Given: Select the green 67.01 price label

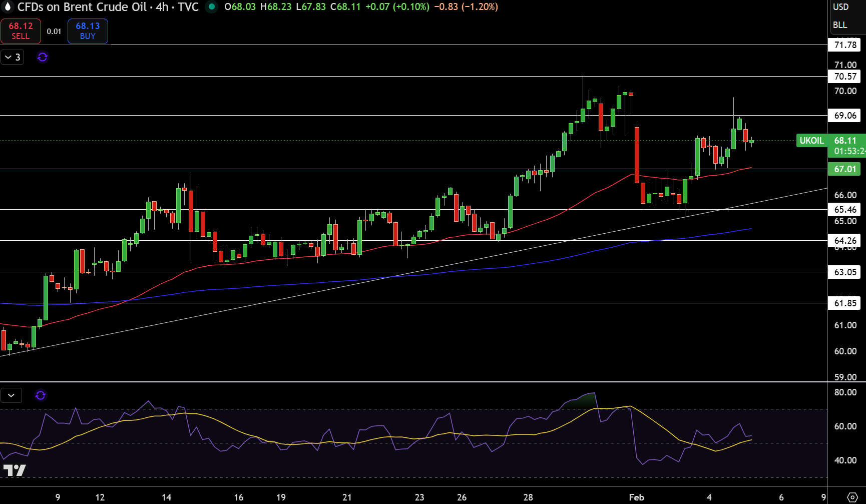Looking at the screenshot, I should (845, 169).
